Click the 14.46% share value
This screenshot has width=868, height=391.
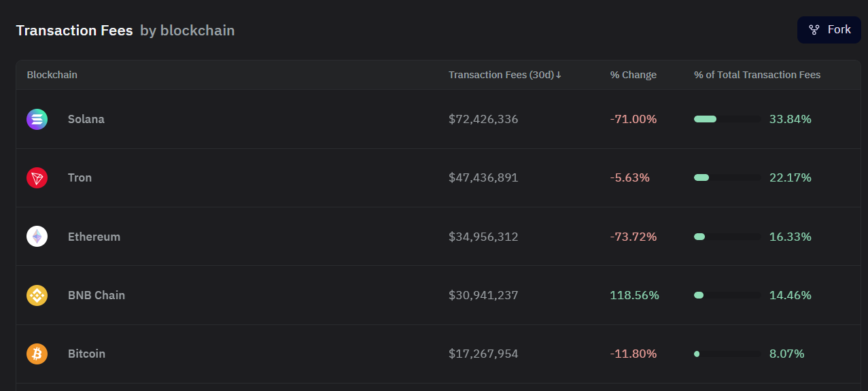[x=791, y=295]
